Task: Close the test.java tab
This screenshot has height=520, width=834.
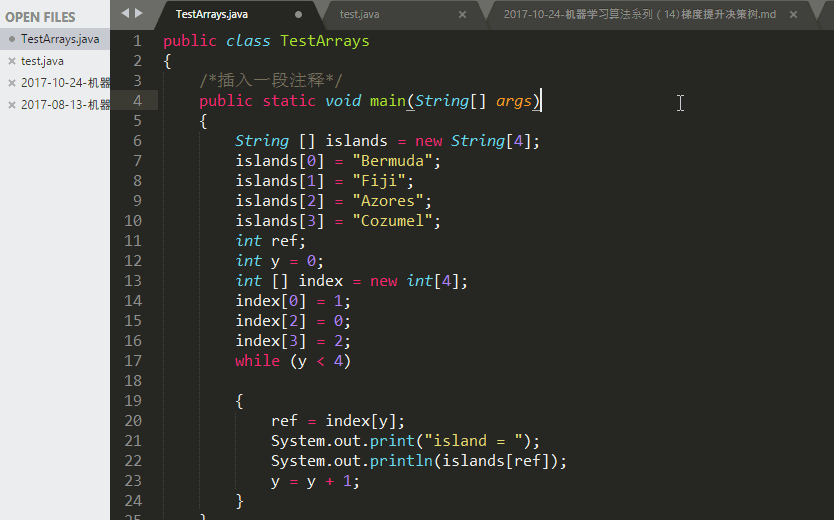Action: (x=462, y=14)
